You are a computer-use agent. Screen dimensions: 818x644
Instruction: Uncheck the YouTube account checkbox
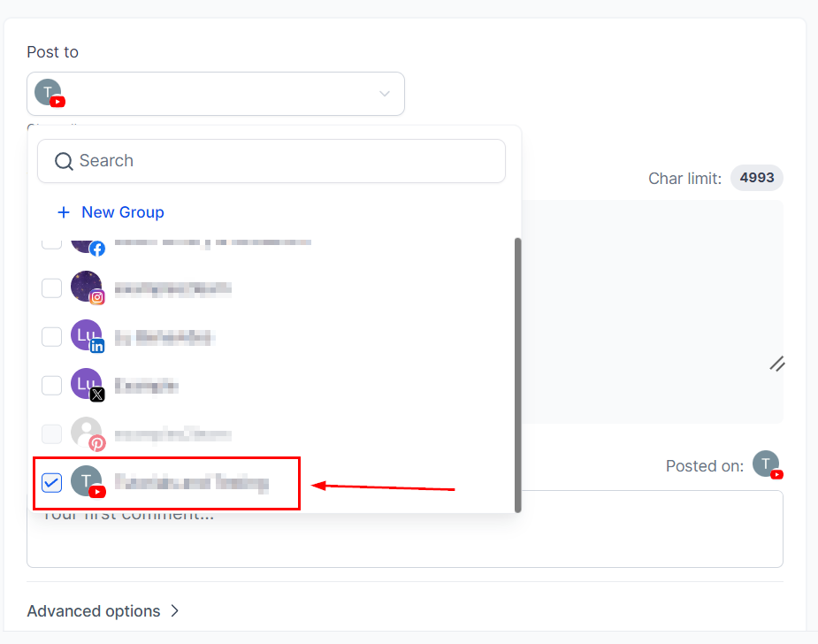(52, 483)
